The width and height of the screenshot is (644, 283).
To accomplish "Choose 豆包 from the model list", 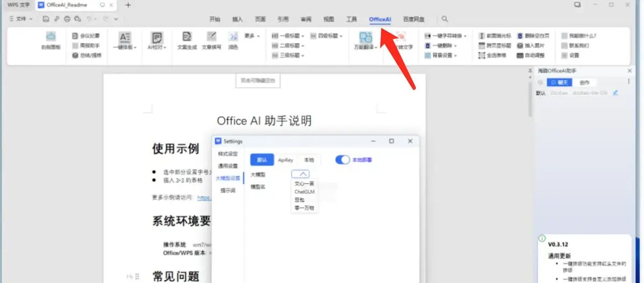I will click(300, 200).
